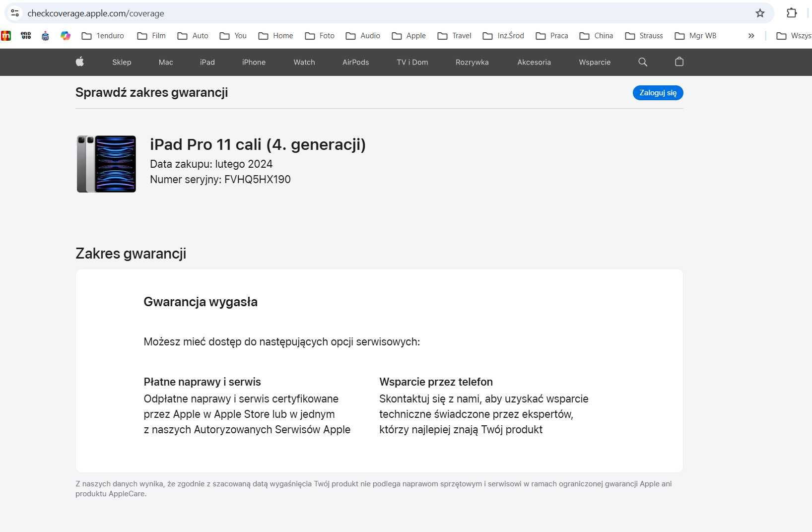Image resolution: width=812 pixels, height=532 pixels.
Task: Click the Data zakupu: lutego 2024 text
Action: pyautogui.click(x=211, y=164)
